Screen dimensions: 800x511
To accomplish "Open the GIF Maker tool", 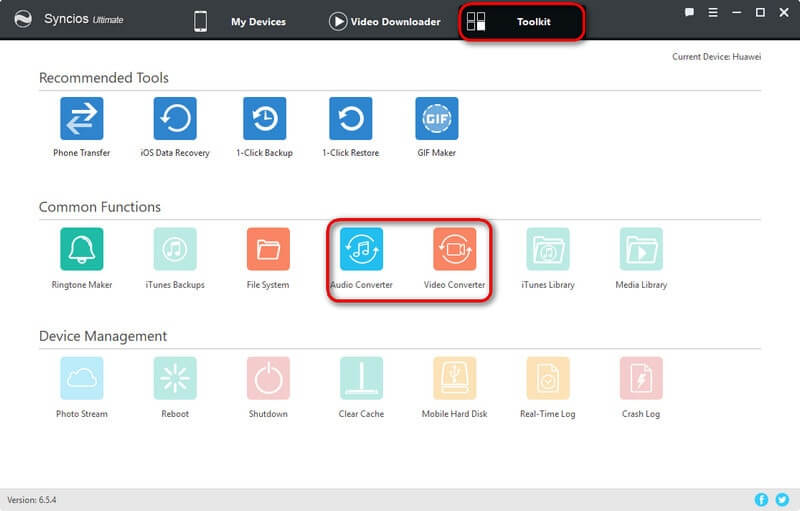I will [437, 118].
